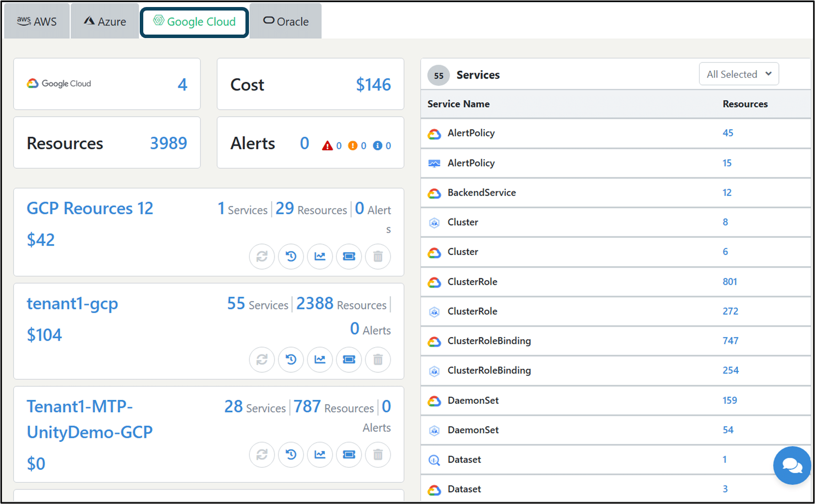Viewport: 815px width, 504px height.
Task: Click the icon beside BackendService row
Action: (434, 193)
